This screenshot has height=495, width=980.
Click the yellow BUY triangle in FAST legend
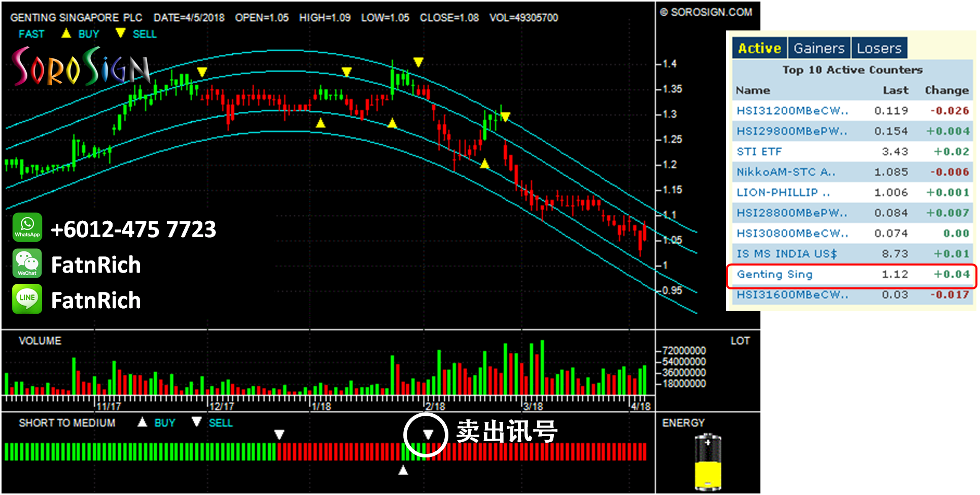click(66, 34)
